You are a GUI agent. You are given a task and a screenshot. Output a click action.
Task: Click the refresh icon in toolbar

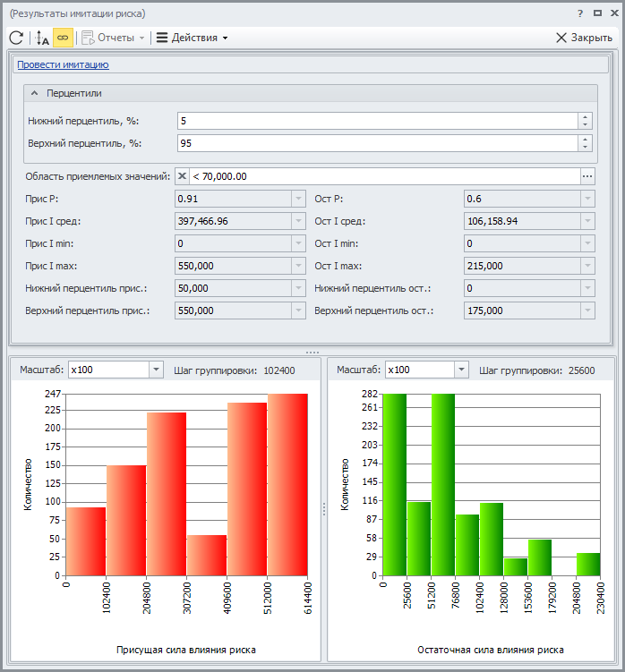pos(15,38)
